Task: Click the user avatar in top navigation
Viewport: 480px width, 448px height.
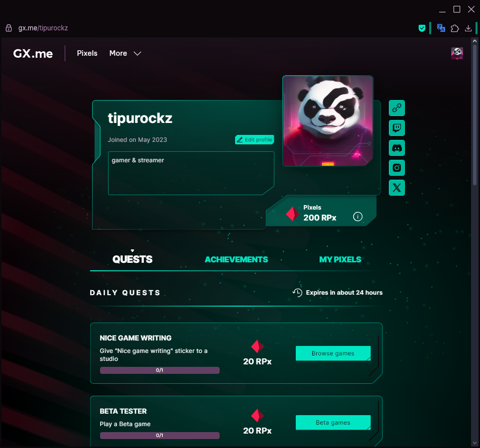Action: 457,53
